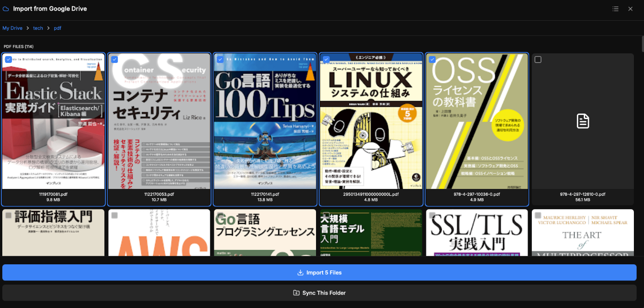
Task: Click the pdf breadcrumb link
Action: 57,28
